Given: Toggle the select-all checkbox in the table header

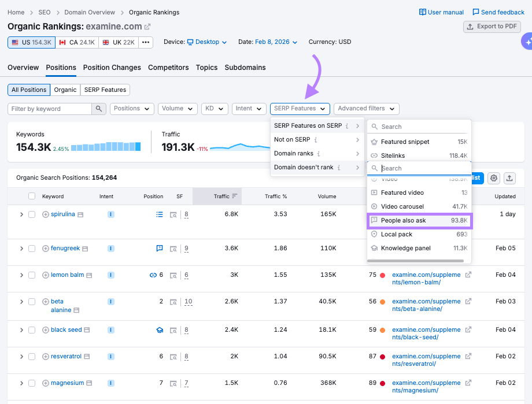Looking at the screenshot, I should click(x=32, y=196).
